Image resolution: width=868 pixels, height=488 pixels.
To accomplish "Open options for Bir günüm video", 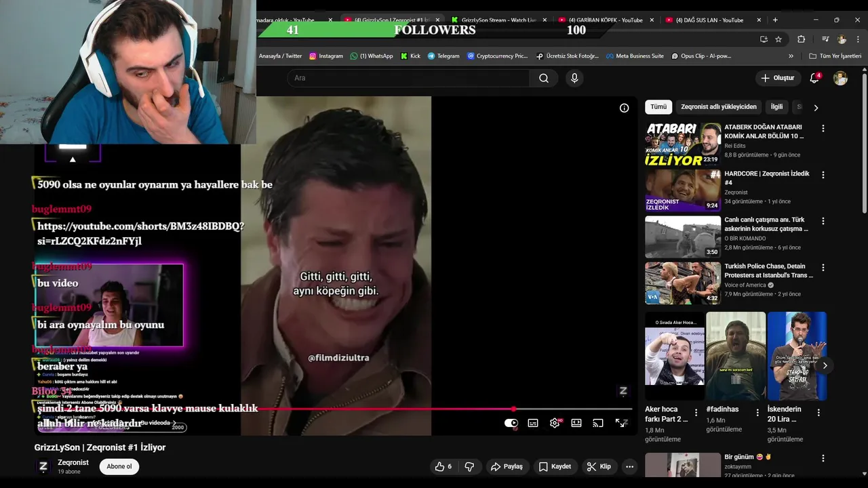I will point(823,458).
